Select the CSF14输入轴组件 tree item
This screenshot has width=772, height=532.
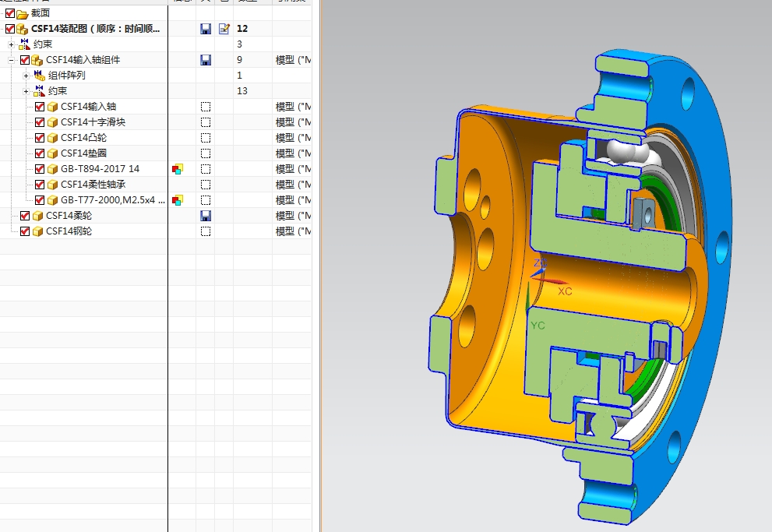click(x=83, y=60)
